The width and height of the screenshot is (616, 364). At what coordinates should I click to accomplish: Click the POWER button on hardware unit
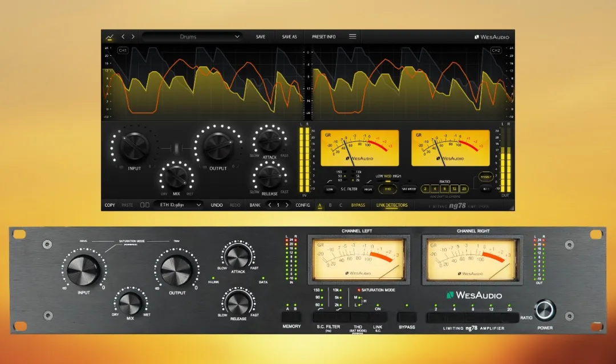tap(545, 310)
